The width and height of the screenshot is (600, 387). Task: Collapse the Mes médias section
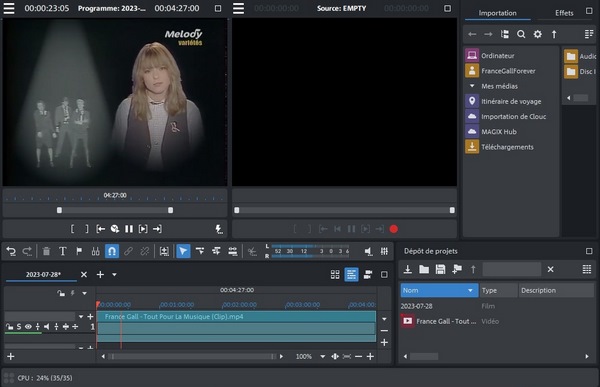click(x=472, y=86)
